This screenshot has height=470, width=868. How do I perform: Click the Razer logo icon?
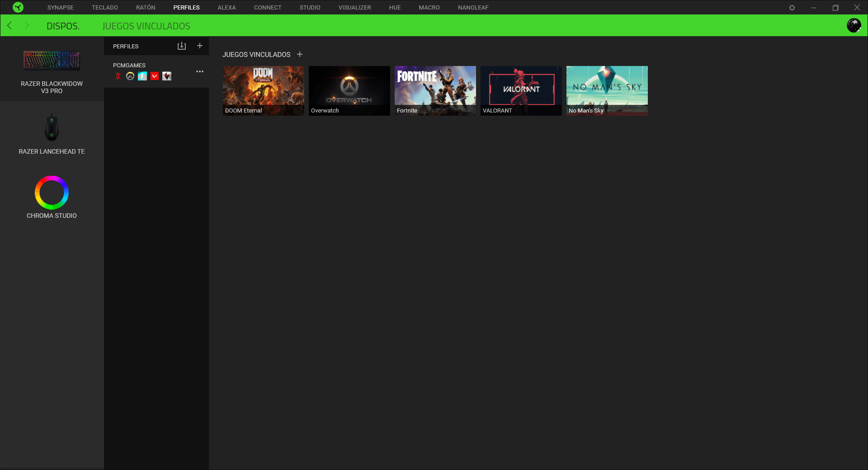tap(18, 7)
